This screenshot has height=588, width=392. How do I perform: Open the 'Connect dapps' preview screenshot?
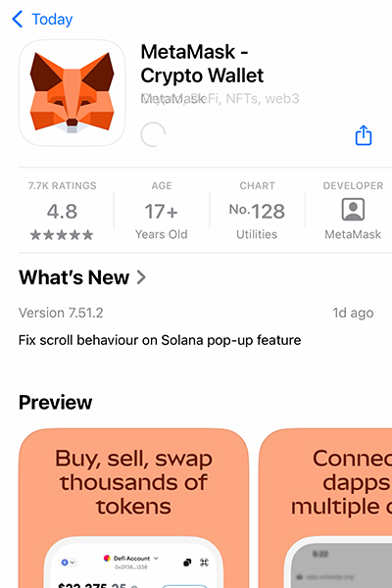click(x=325, y=508)
